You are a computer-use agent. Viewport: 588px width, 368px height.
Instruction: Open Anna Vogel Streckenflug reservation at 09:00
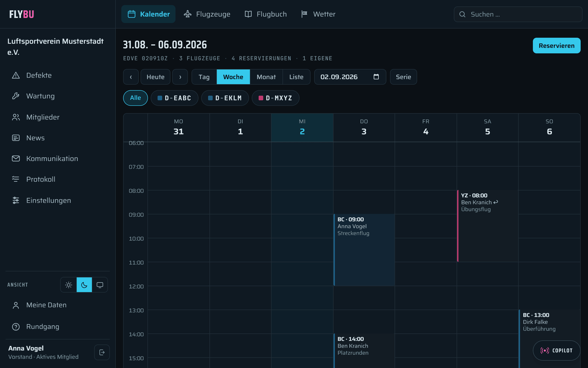pos(364,250)
